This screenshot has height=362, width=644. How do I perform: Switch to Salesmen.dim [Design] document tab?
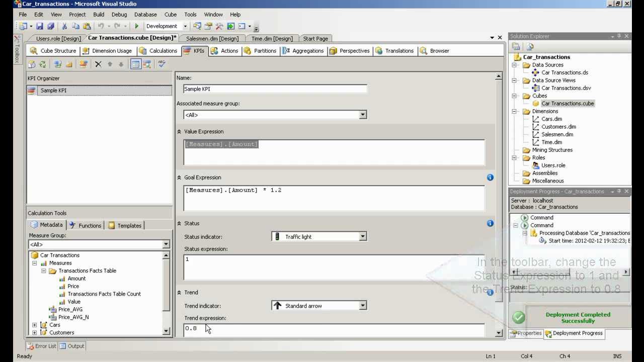[x=212, y=39]
